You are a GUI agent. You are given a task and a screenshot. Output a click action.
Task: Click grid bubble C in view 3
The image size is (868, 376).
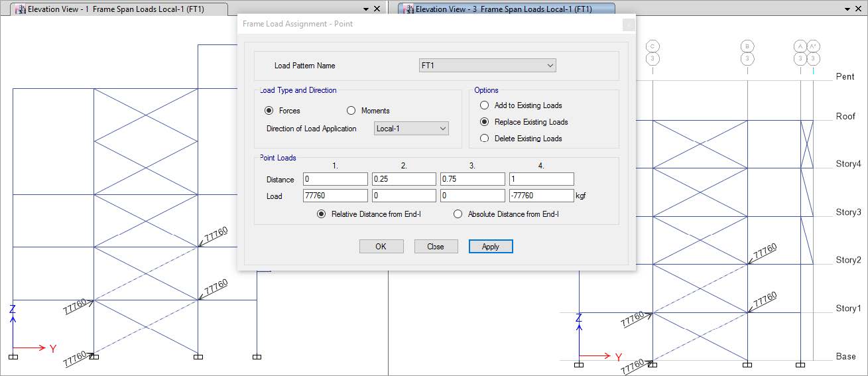pos(652,46)
